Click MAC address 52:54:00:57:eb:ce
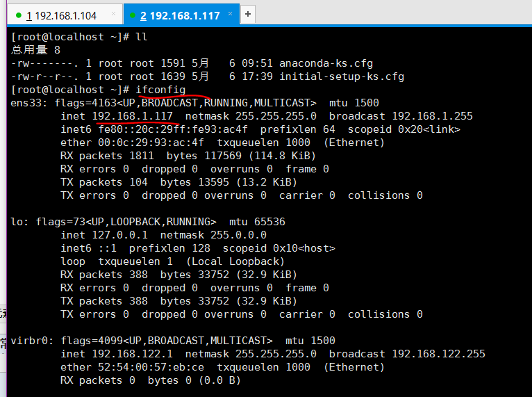The image size is (532, 397). [151, 367]
